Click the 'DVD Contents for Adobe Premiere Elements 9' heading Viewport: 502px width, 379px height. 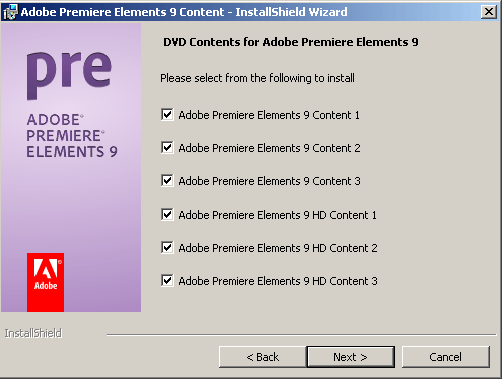[291, 42]
